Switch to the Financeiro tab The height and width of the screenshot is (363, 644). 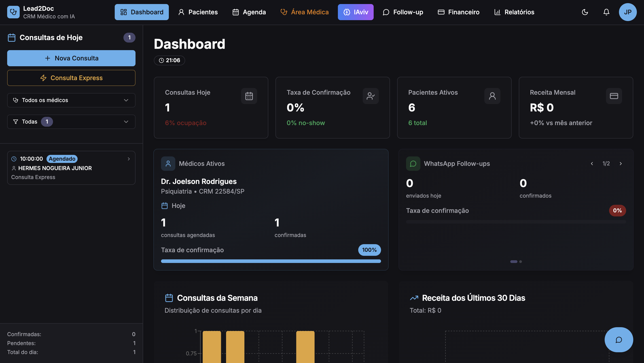(x=458, y=12)
